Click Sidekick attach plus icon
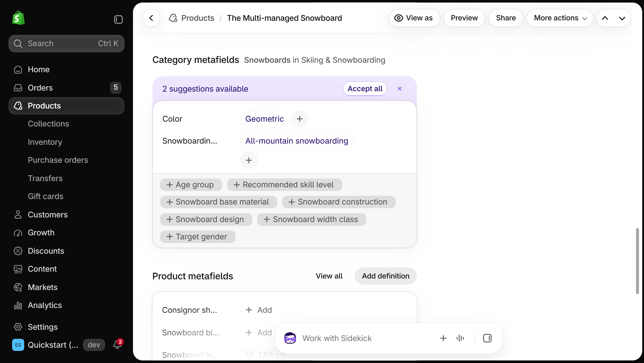This screenshot has width=644, height=363. pos(443,338)
